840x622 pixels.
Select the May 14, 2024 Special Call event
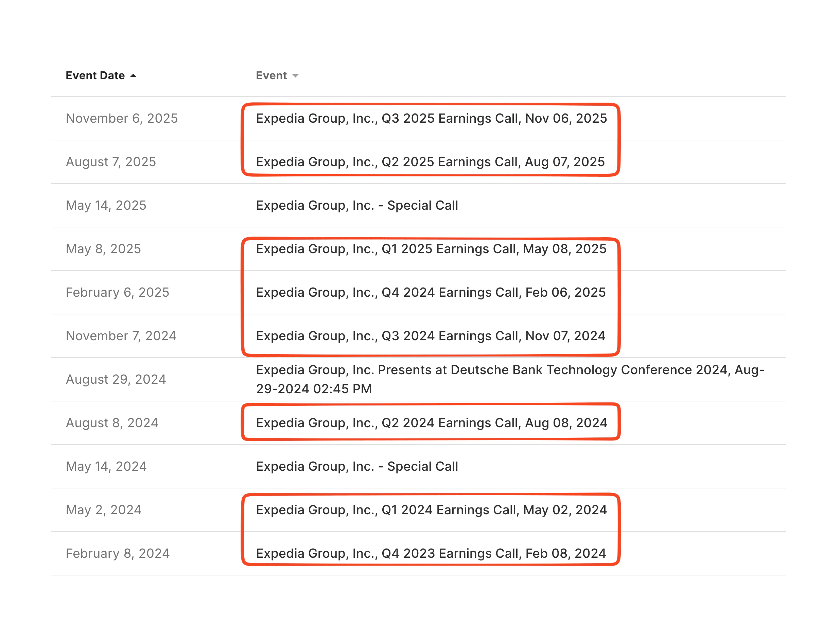point(357,466)
